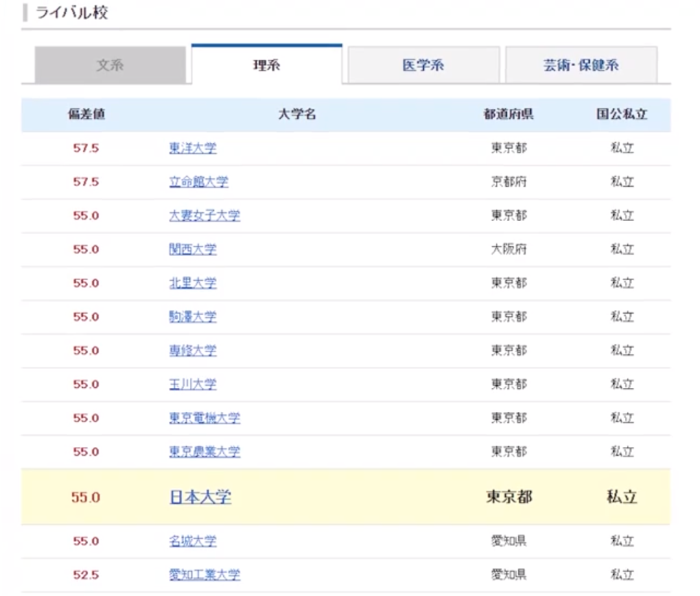The height and width of the screenshot is (596, 700).
Task: Open the 駒澤大学 link
Action: (193, 316)
